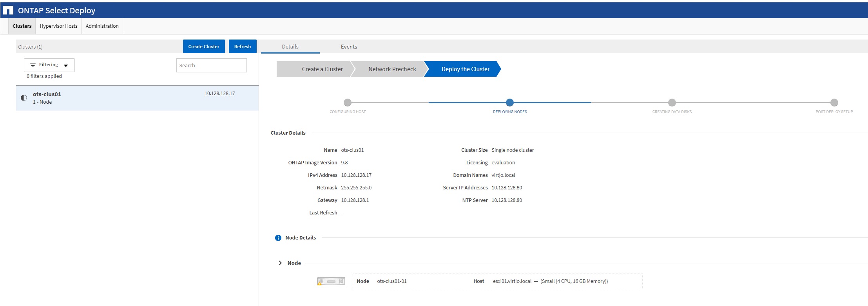Click the Configuring Host progress circle

click(348, 103)
